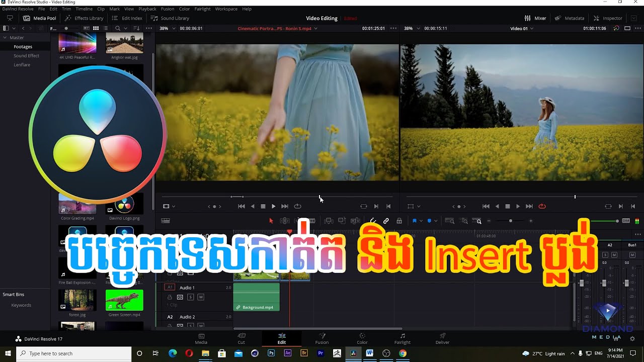Open the Video 01 timeline dropdown

(x=531, y=29)
